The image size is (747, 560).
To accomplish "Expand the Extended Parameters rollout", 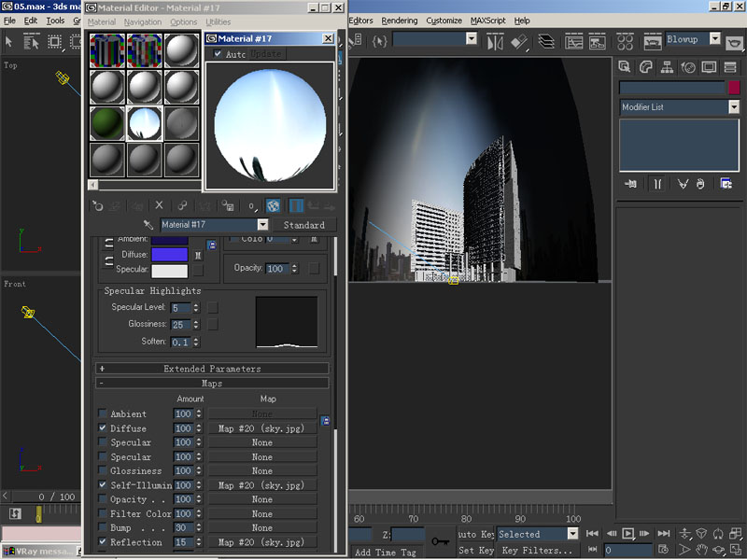I will pyautogui.click(x=213, y=369).
